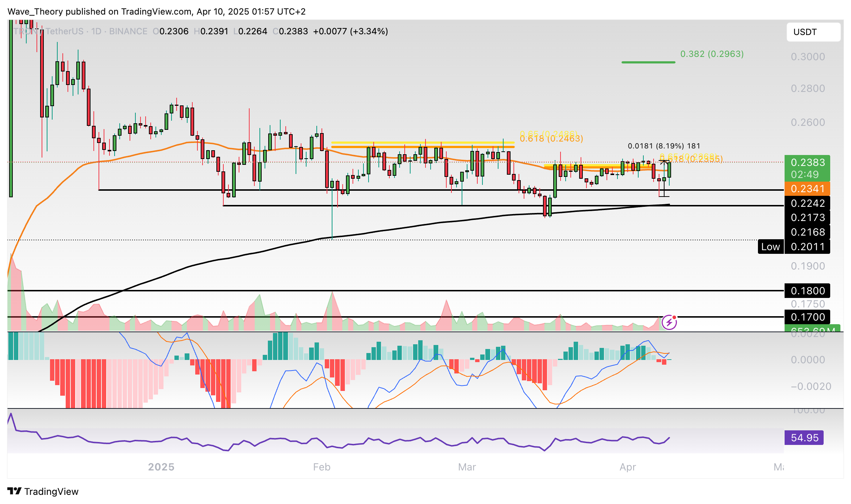Select the 0.382 (0.2963) Fibonacci label

[x=712, y=54]
